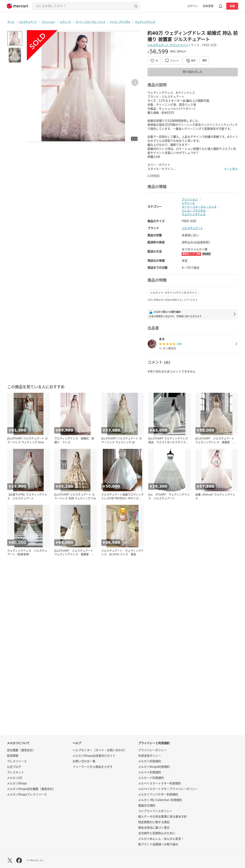Click the red 出品 button
This screenshot has height=868, width=245.
coord(232,6)
